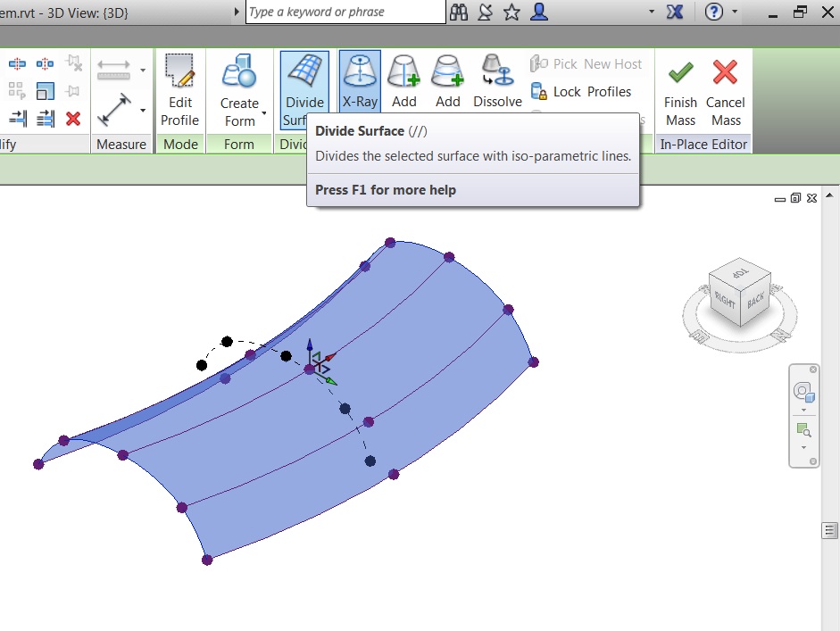Viewport: 840px width, 631px height.
Task: Toggle the Pin tool in Modify panel
Action: 75,92
